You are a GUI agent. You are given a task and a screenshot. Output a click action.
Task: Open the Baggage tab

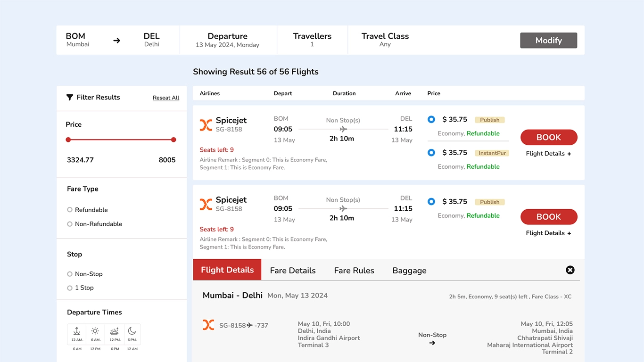(409, 271)
